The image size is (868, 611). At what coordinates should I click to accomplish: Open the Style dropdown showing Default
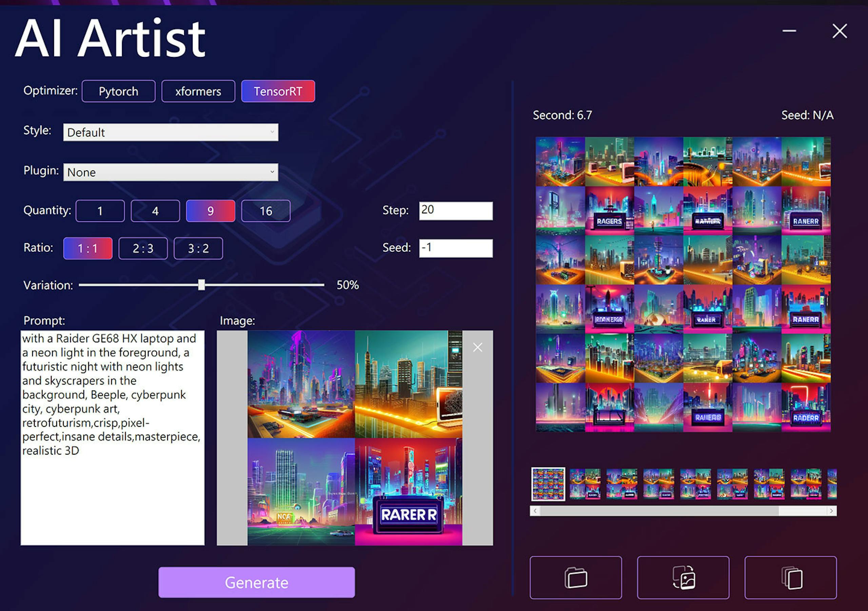click(x=171, y=132)
